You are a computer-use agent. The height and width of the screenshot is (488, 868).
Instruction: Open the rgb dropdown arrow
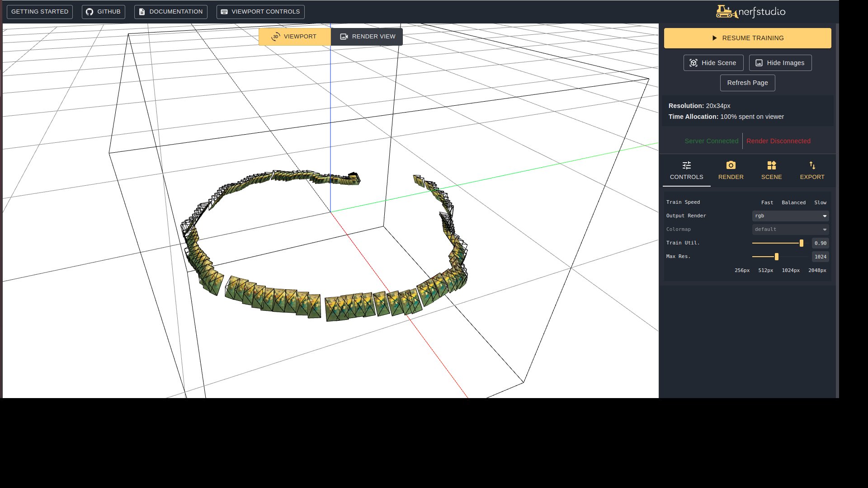click(825, 216)
